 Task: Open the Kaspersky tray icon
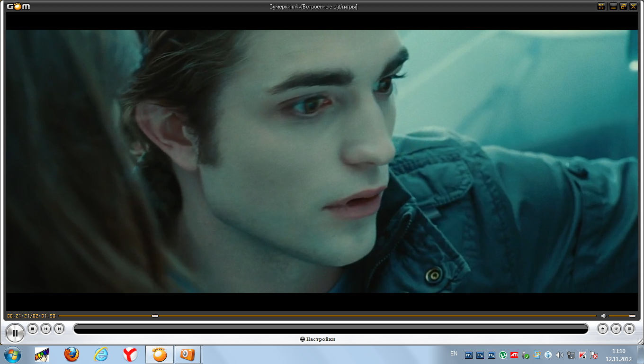coord(582,355)
